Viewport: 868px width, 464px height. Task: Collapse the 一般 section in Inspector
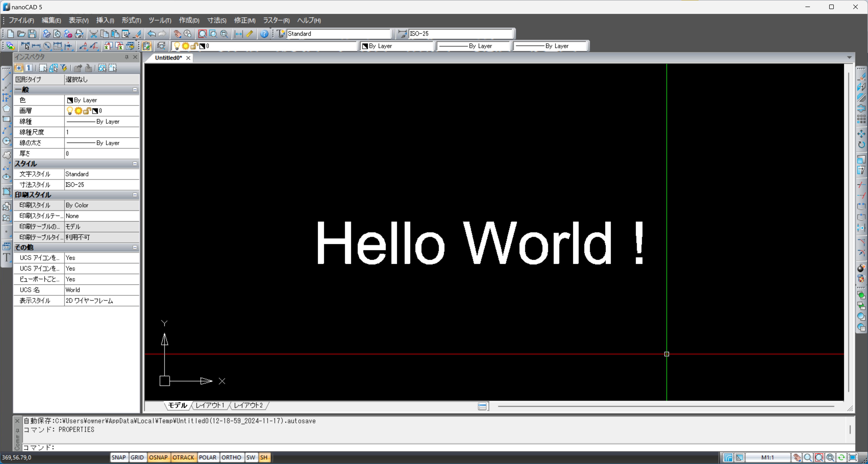[135, 90]
